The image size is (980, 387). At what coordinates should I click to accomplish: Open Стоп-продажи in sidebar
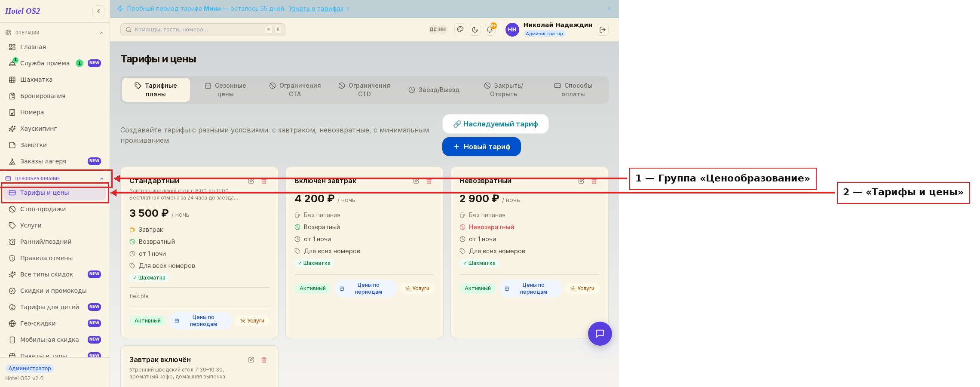pyautogui.click(x=55, y=209)
